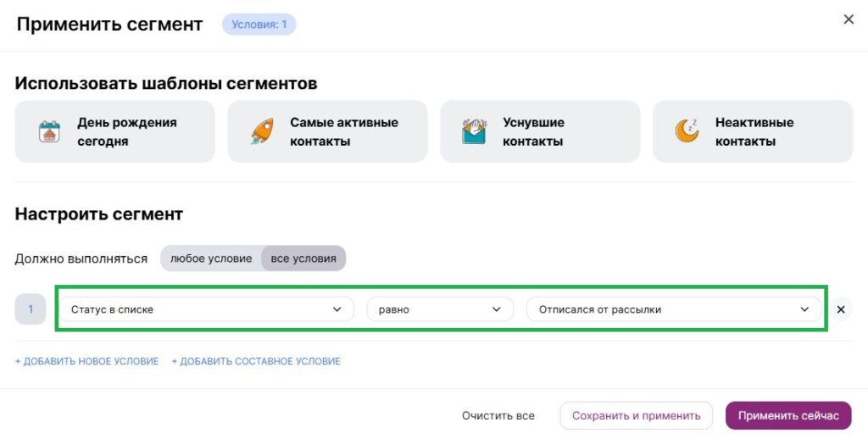Click the Настроить сегмент heading
The width and height of the screenshot is (868, 439).
coord(99,214)
